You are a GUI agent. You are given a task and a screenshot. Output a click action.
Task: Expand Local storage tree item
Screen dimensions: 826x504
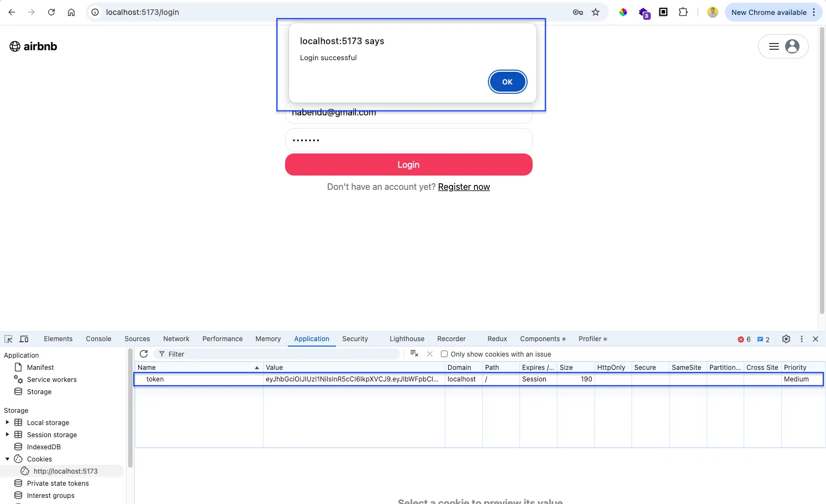coord(7,422)
